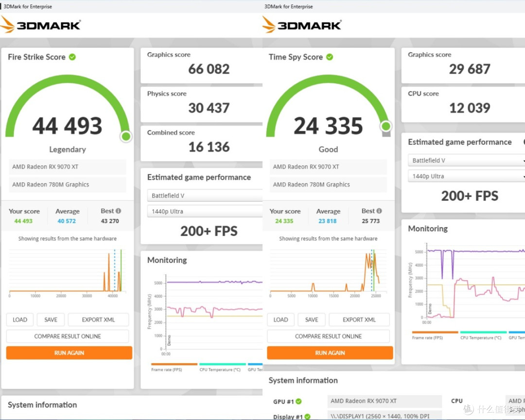
Task: Click CPU score value 12 039
Action: 470,108
